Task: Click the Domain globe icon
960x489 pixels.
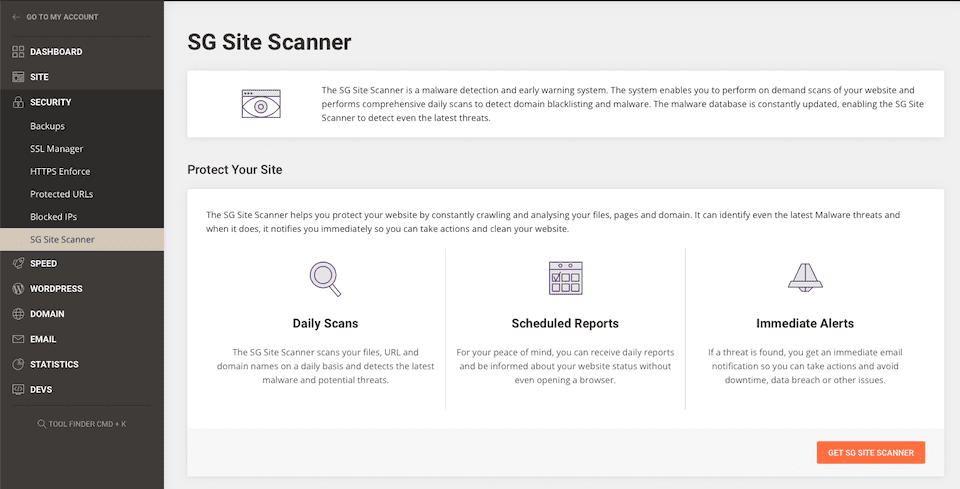Action: (x=18, y=314)
